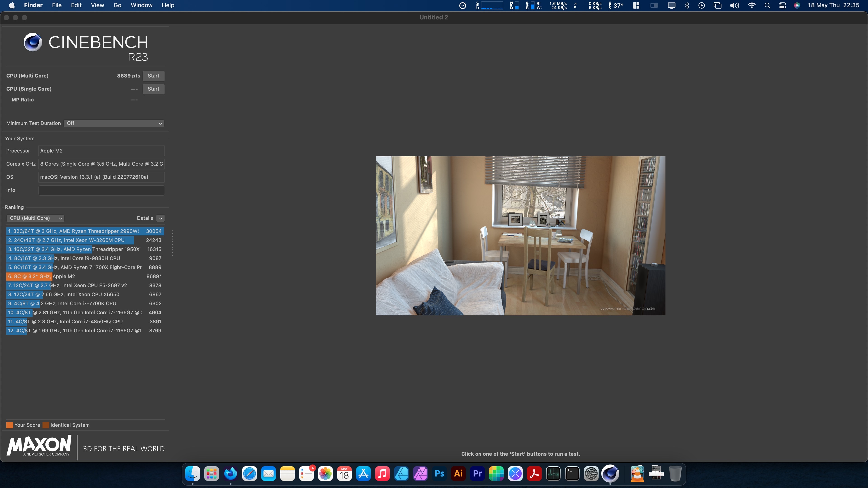The width and height of the screenshot is (868, 488).
Task: Open the Trash in the Dock
Action: [675, 474]
